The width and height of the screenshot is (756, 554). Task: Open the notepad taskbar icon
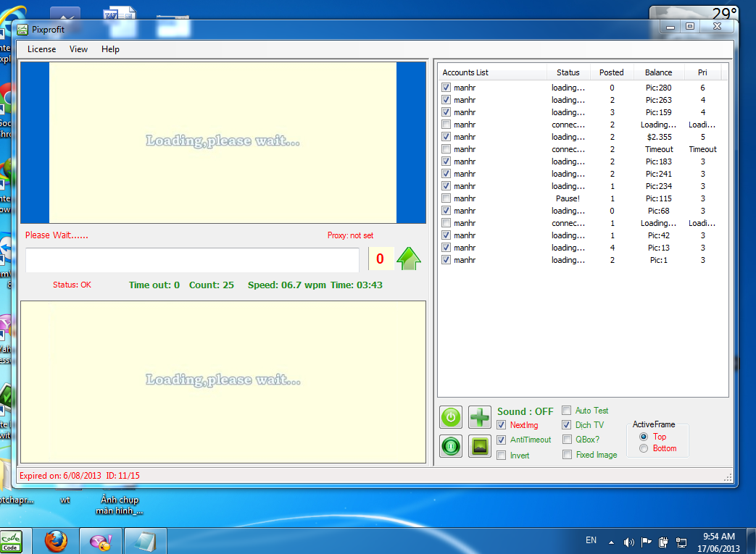tap(145, 542)
